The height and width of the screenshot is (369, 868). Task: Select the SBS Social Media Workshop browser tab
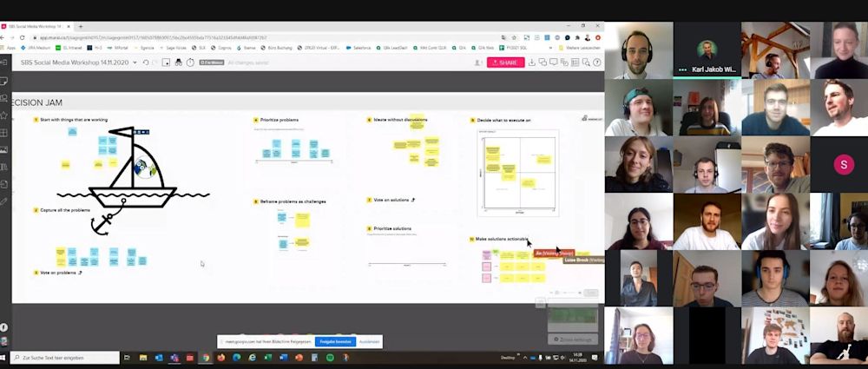click(x=36, y=26)
